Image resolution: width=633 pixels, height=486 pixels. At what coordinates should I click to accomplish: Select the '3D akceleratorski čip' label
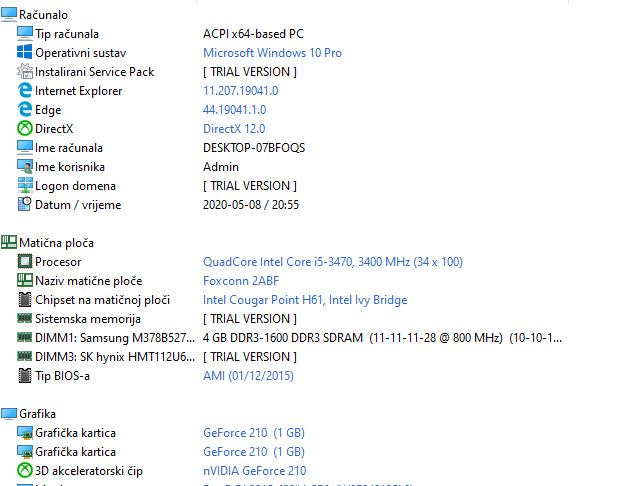tap(89, 471)
